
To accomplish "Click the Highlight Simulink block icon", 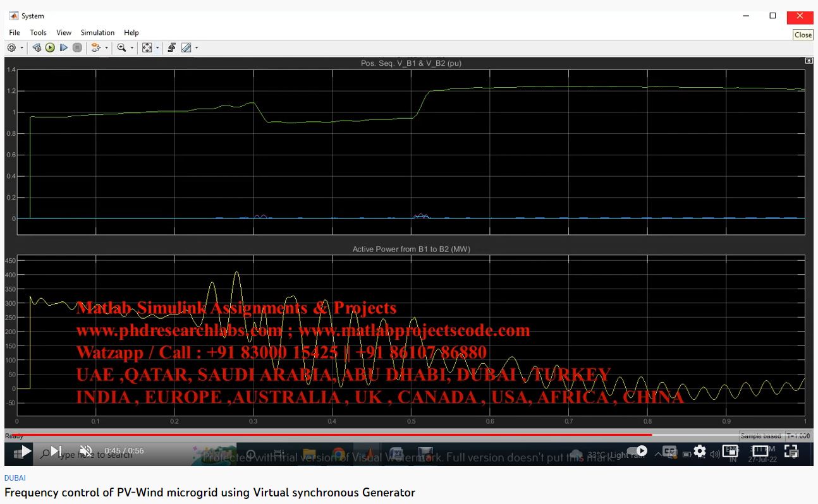I will click(95, 48).
